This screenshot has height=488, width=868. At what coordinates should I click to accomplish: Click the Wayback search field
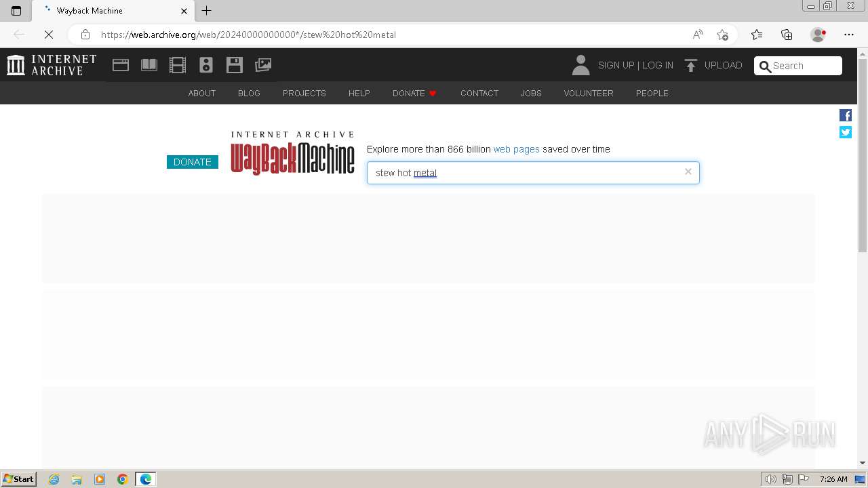tap(533, 173)
